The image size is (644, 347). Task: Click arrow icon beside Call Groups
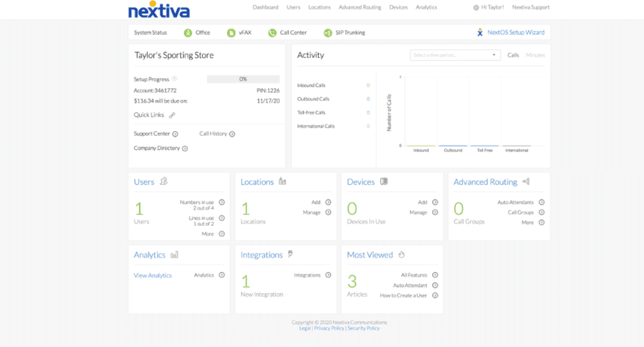click(542, 212)
